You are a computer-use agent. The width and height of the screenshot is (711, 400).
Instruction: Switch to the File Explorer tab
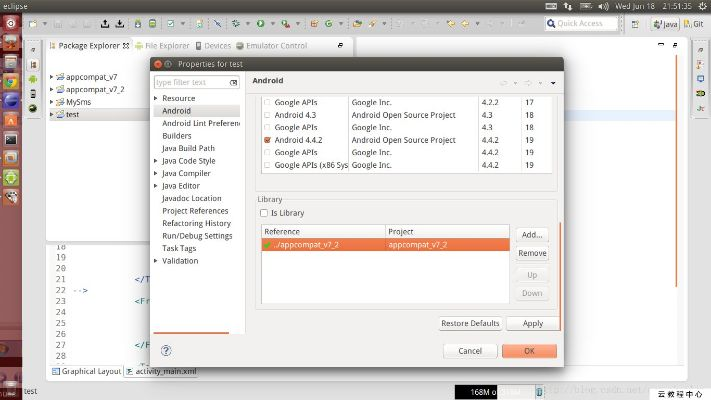pyautogui.click(x=165, y=45)
